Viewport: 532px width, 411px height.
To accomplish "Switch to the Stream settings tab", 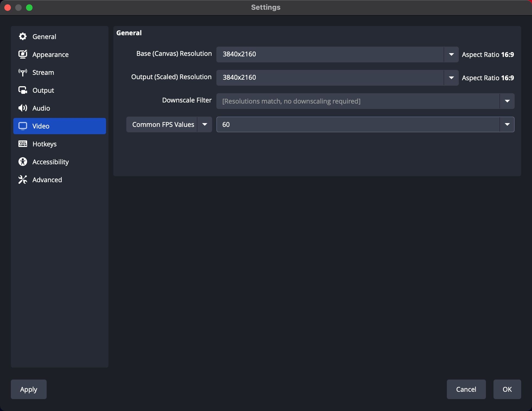I will pos(43,72).
